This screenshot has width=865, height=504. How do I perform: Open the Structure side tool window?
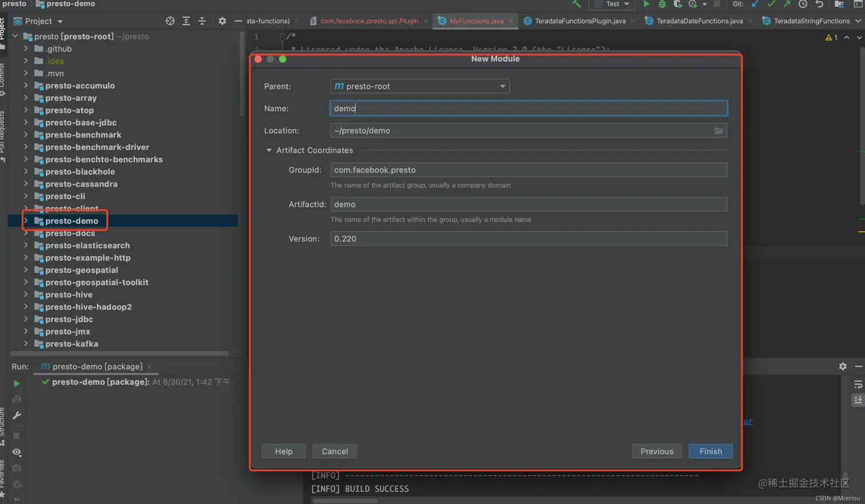pyautogui.click(x=3, y=426)
